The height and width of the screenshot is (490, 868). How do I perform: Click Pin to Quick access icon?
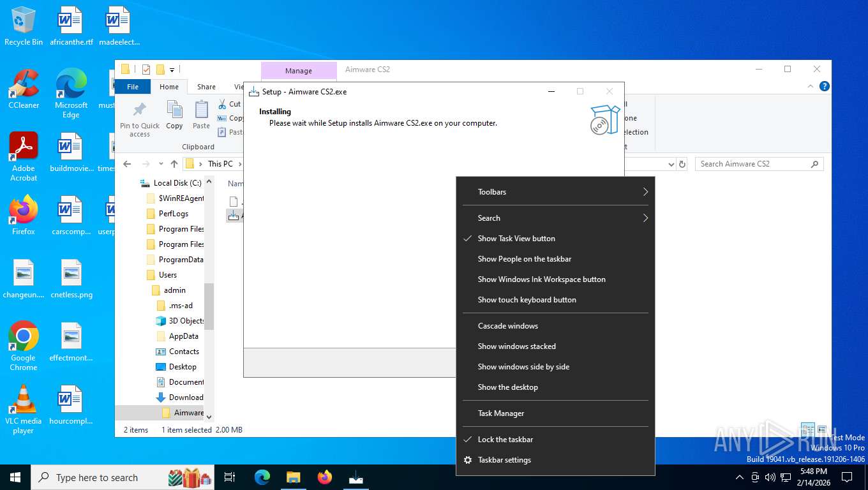pyautogui.click(x=140, y=119)
